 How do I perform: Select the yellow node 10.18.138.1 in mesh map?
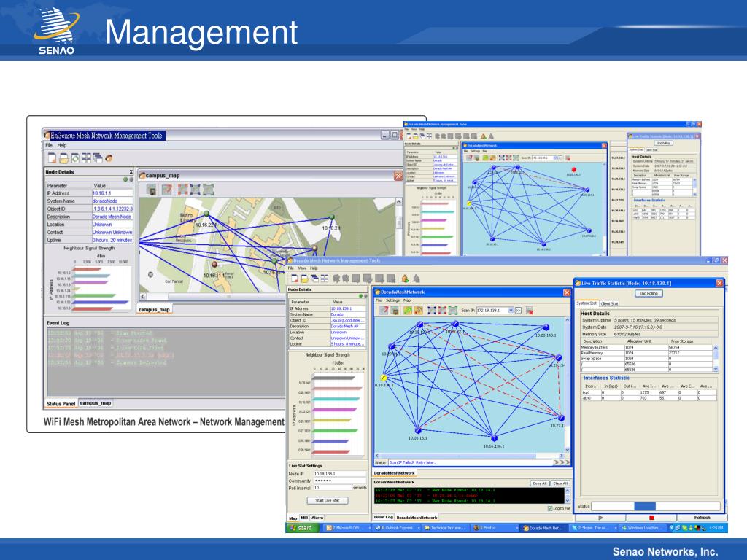pyautogui.click(x=384, y=378)
